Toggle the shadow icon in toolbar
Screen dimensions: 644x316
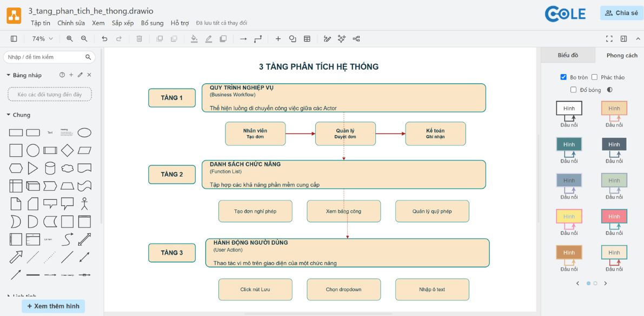[223, 38]
